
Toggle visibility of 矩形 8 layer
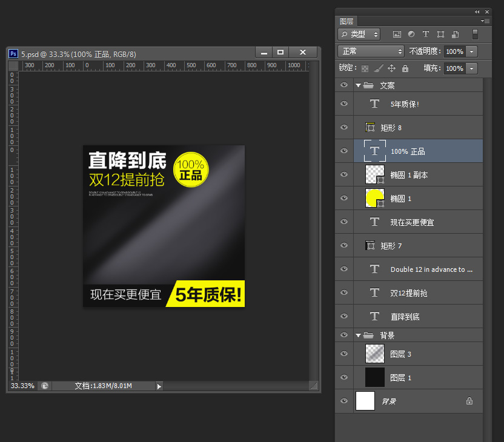344,127
